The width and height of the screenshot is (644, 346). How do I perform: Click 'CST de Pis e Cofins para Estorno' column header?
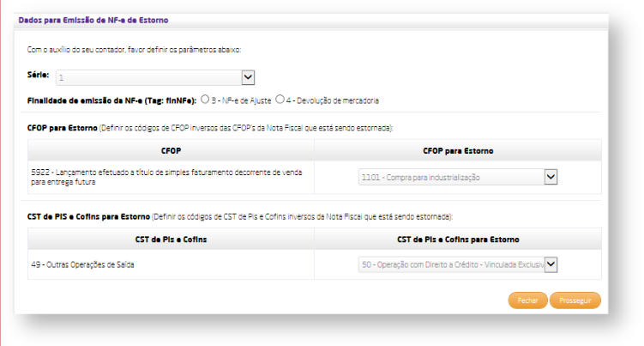[x=458, y=239]
